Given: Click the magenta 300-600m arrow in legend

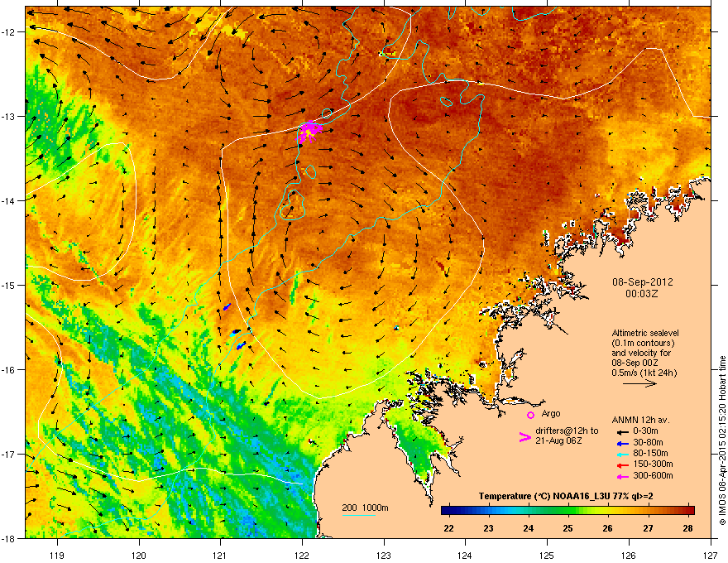Looking at the screenshot, I should tap(622, 477).
